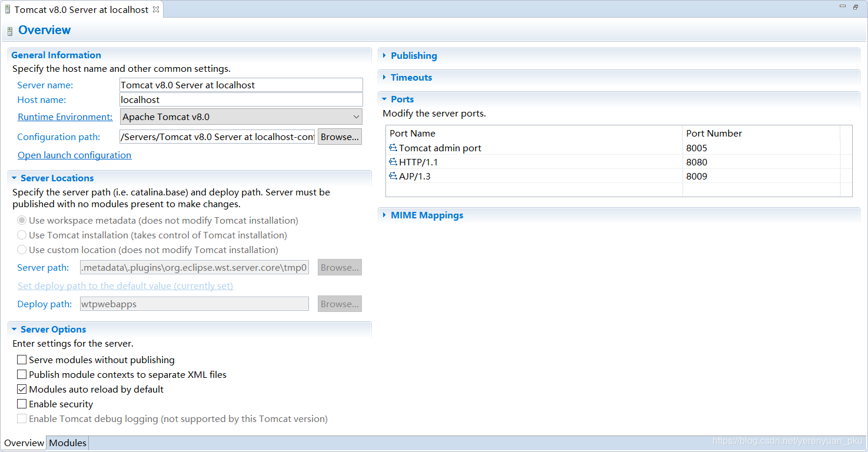
Task: Maximize the editor area
Action: click(855, 7)
